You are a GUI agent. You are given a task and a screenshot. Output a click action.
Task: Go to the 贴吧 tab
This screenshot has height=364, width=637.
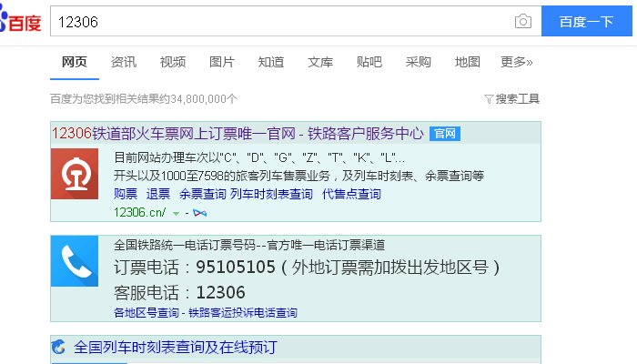369,62
